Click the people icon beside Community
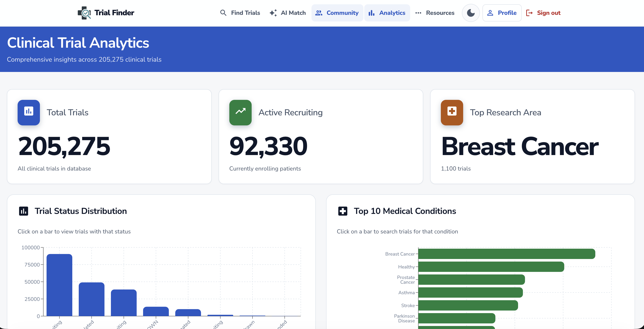Viewport: 644px width, 329px height. (319, 13)
